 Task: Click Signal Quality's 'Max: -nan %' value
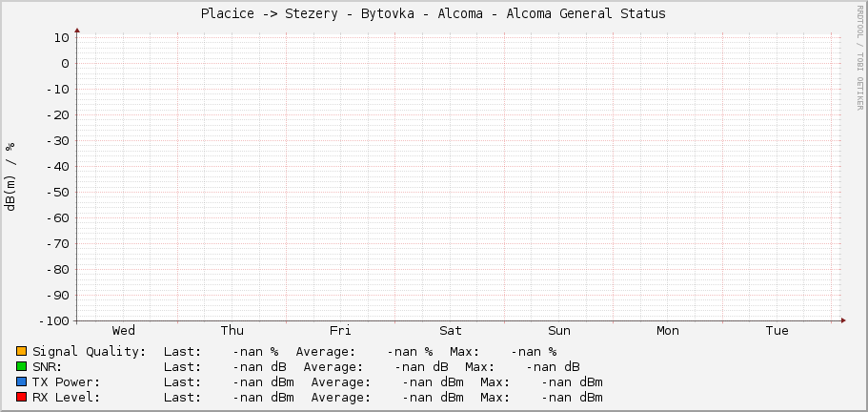tap(503, 352)
